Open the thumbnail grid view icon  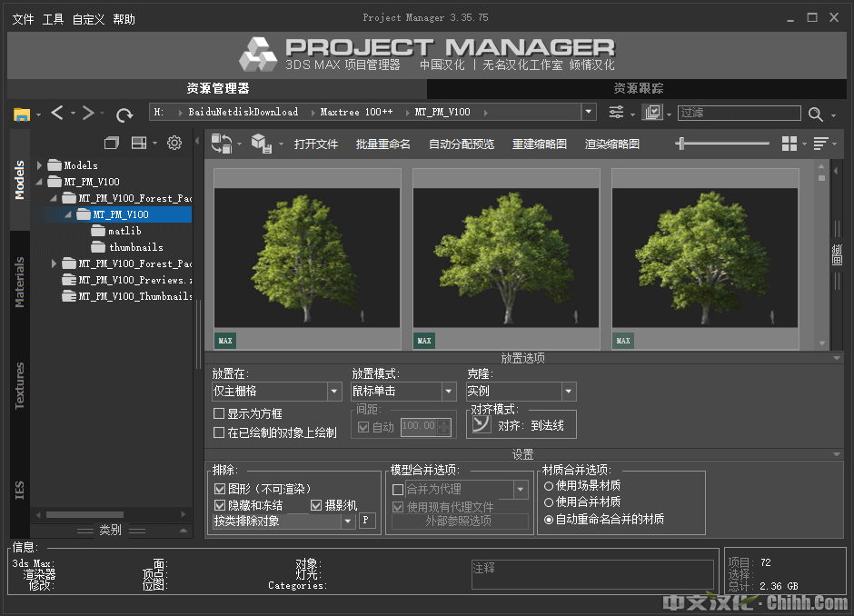tap(789, 144)
